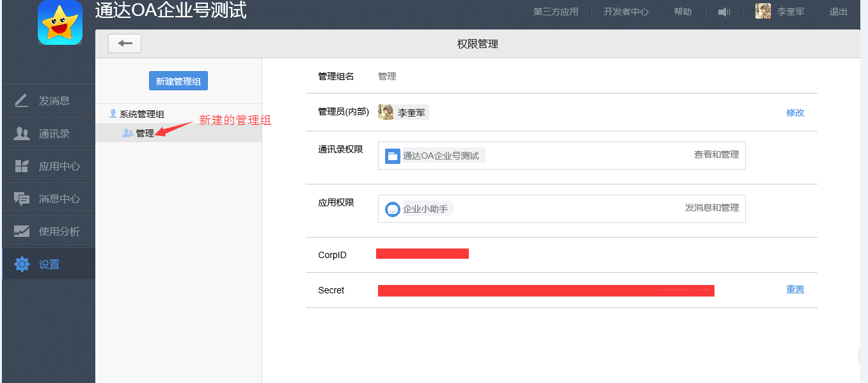Click the 企业小助手 app icon
The width and height of the screenshot is (868, 383).
tap(392, 209)
